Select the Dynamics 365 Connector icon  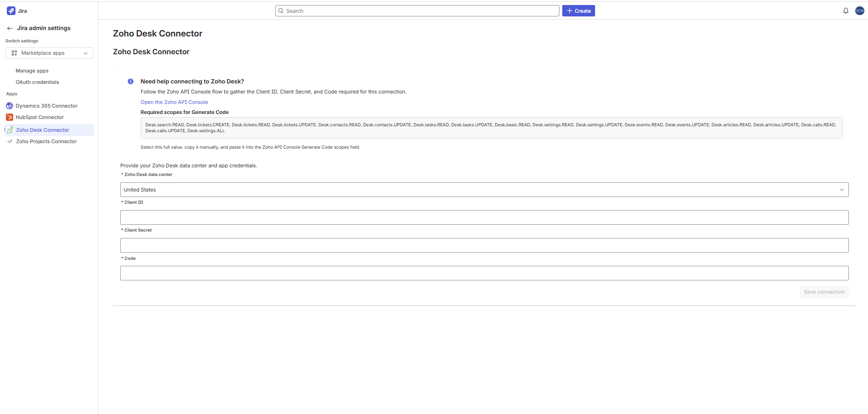coord(10,105)
